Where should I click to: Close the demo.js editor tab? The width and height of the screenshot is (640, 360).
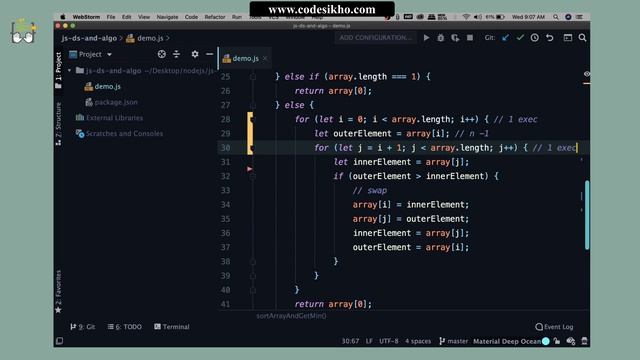(265, 58)
